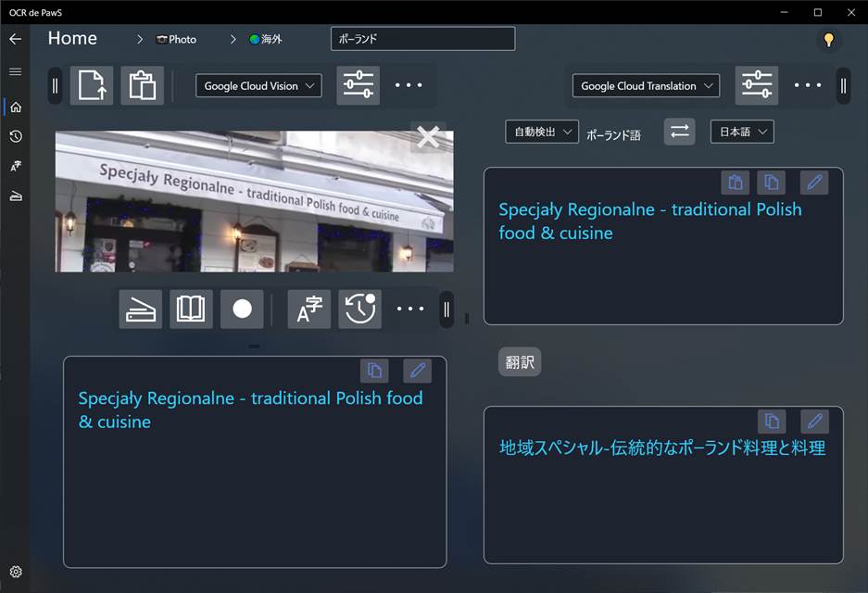The width and height of the screenshot is (868, 593).
Task: Paste image from clipboard icon
Action: [x=142, y=85]
